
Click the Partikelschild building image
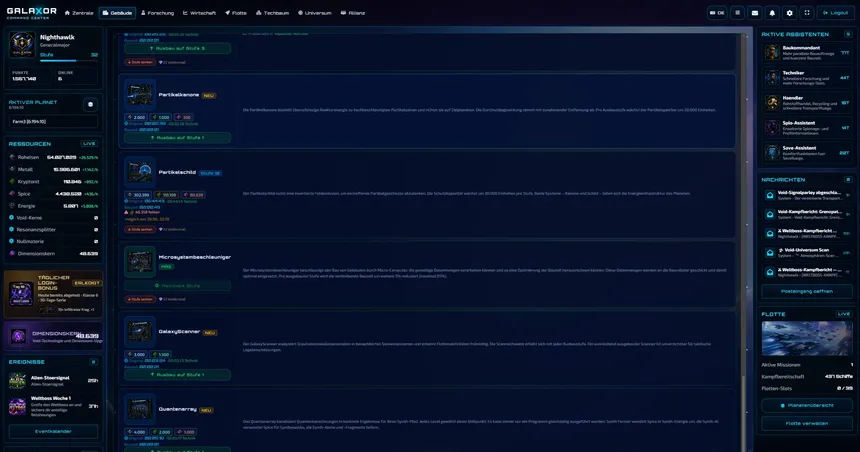pos(140,172)
